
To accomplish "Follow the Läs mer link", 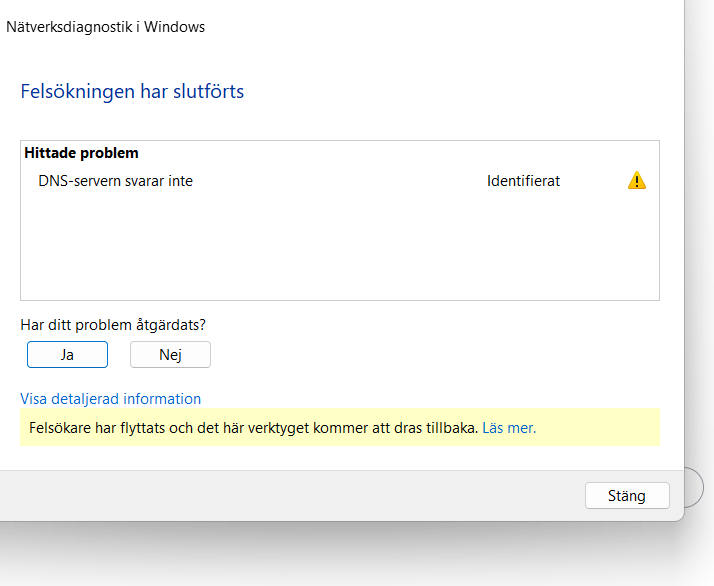I will click(509, 428).
